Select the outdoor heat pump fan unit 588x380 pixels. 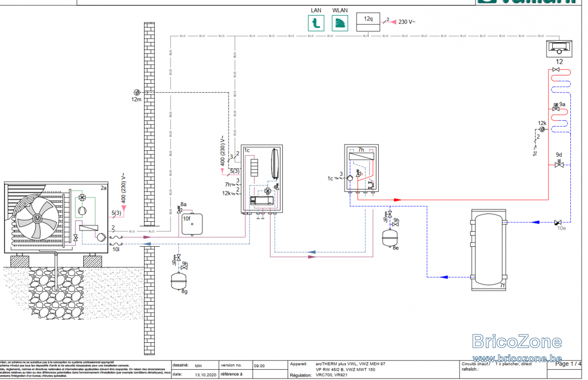56,217
